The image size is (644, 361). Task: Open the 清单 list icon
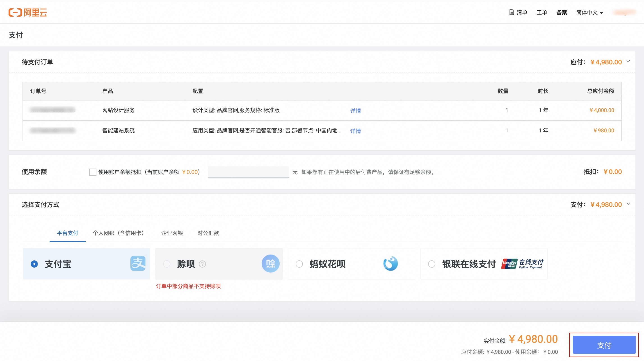tap(512, 12)
